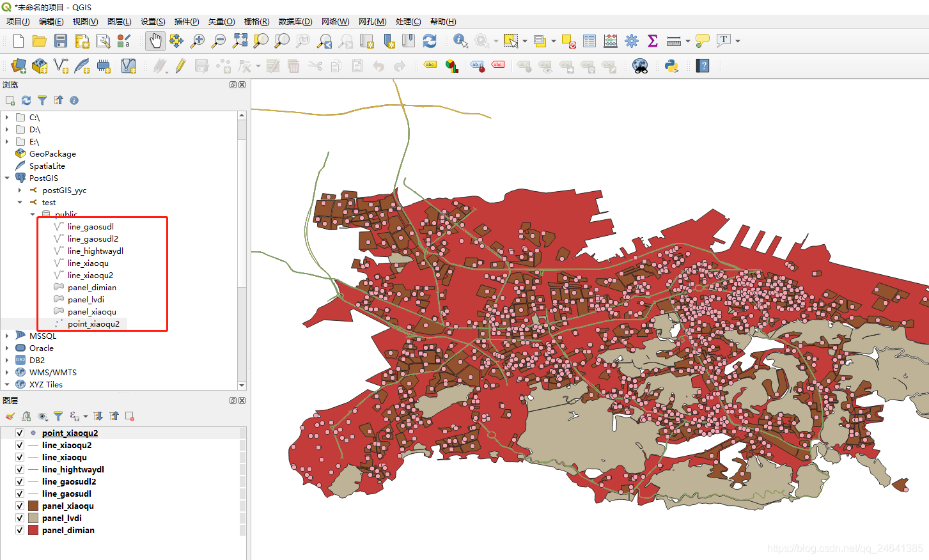The height and width of the screenshot is (560, 929).
Task: Toggle visibility of line_hightwaydl layer
Action: 19,469
